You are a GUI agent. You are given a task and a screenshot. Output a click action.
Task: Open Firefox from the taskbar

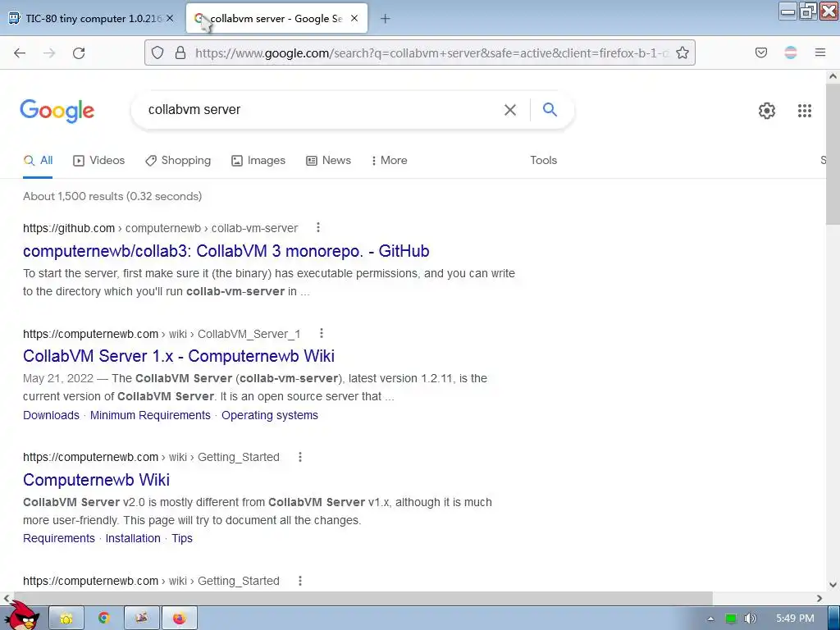[180, 619]
